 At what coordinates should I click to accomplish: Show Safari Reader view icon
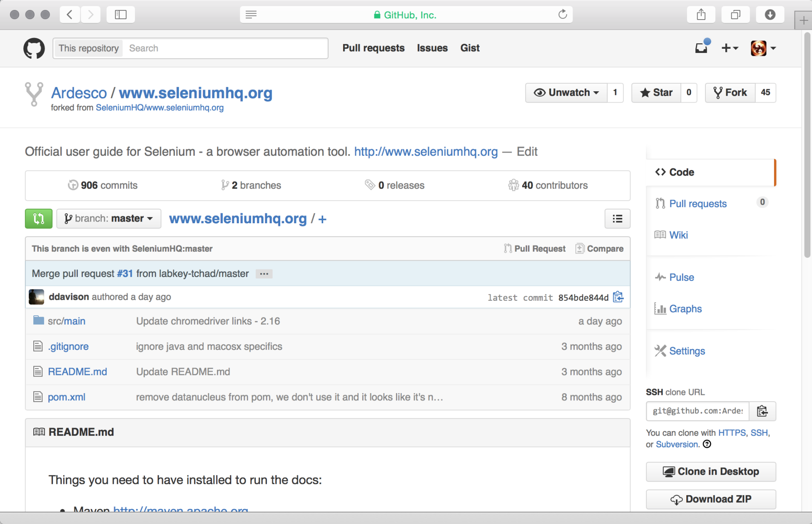pos(251,15)
